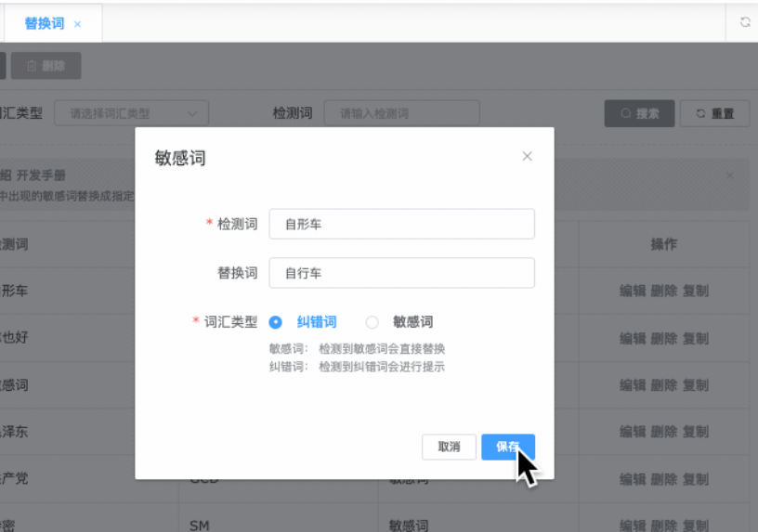Click 编辑 in the first table row
The image size is (758, 532).
click(633, 291)
